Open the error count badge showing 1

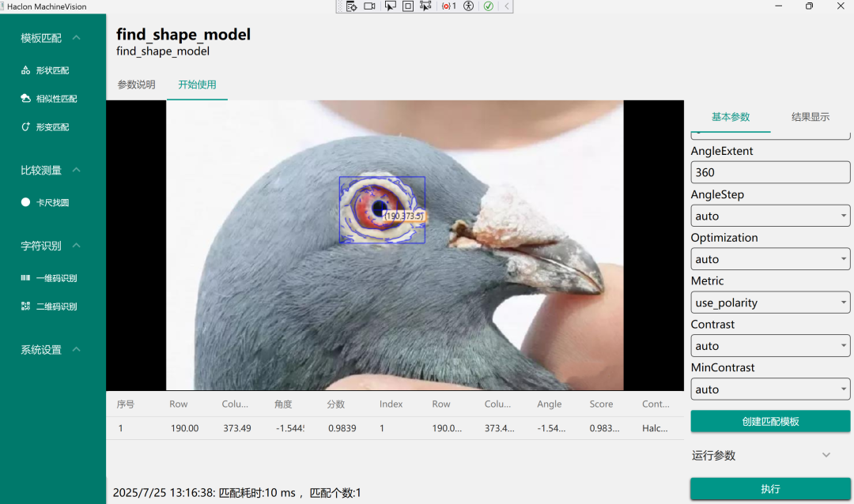448,6
